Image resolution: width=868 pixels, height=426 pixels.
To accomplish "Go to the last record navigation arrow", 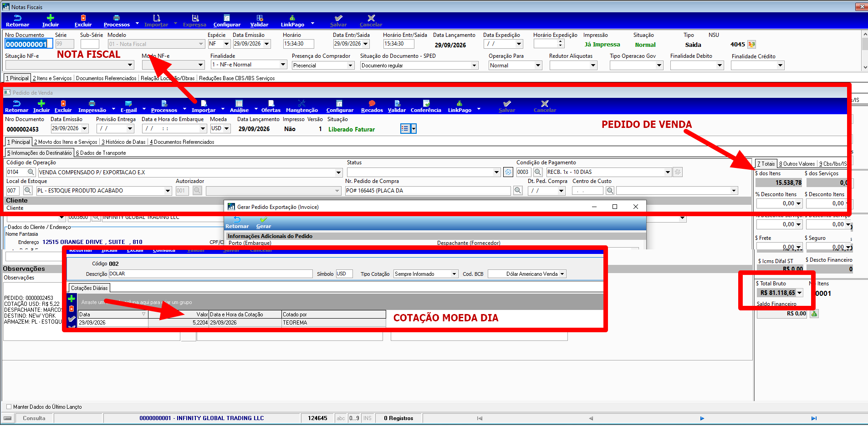I will tap(814, 418).
